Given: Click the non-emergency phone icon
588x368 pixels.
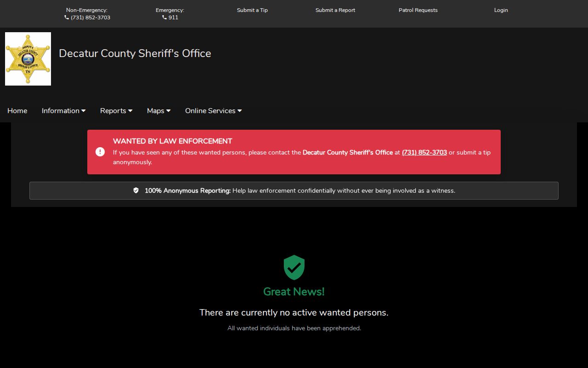Looking at the screenshot, I should pyautogui.click(x=67, y=17).
